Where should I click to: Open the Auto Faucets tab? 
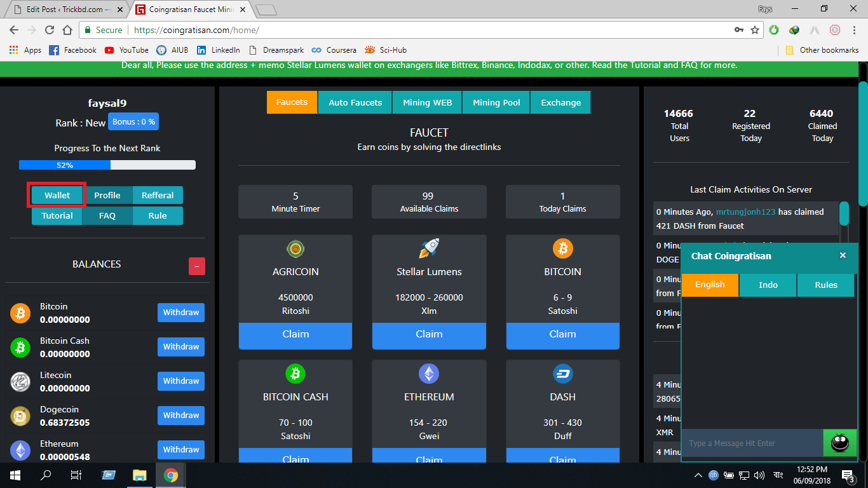(355, 102)
